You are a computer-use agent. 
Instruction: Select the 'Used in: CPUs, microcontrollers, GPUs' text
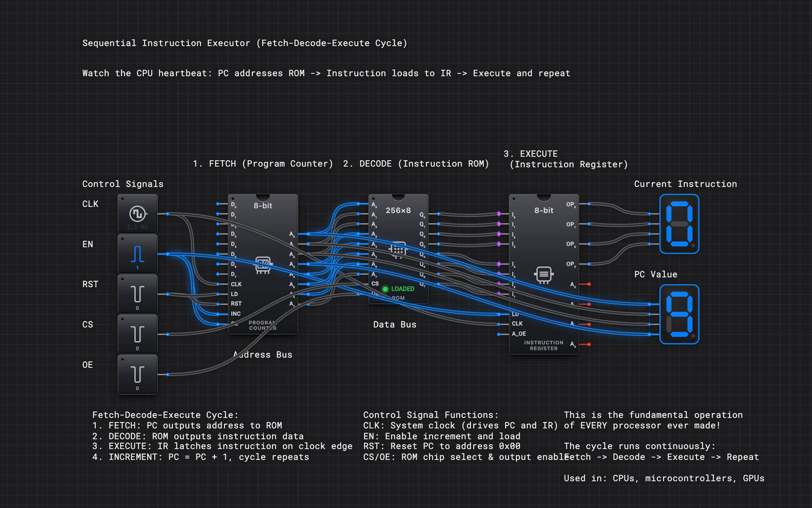(x=664, y=479)
